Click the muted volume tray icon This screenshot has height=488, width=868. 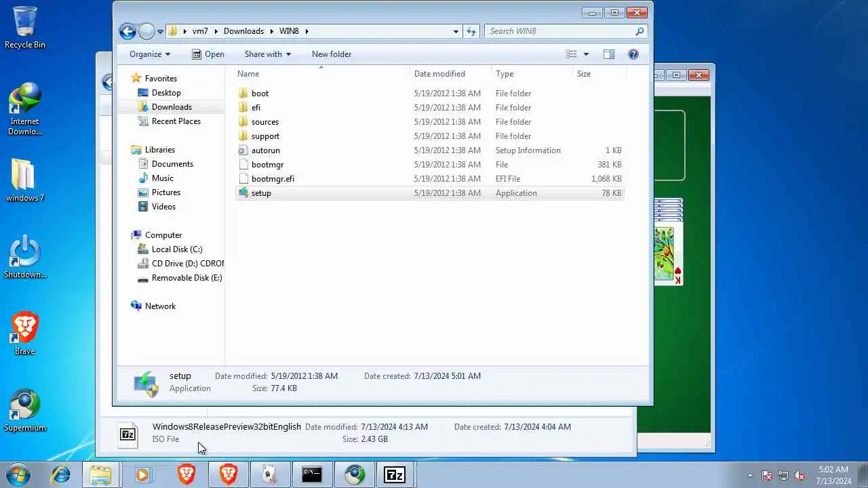click(x=800, y=476)
